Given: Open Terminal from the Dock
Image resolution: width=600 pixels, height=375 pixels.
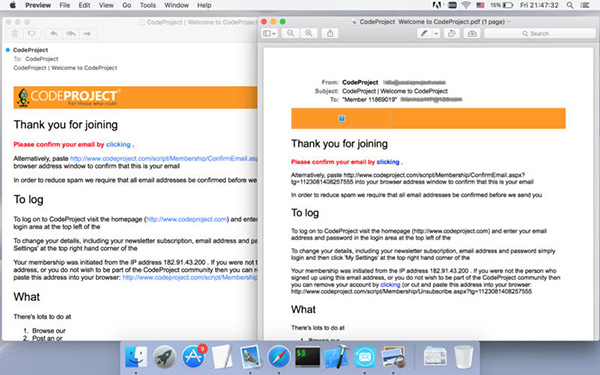Looking at the screenshot, I should point(308,356).
